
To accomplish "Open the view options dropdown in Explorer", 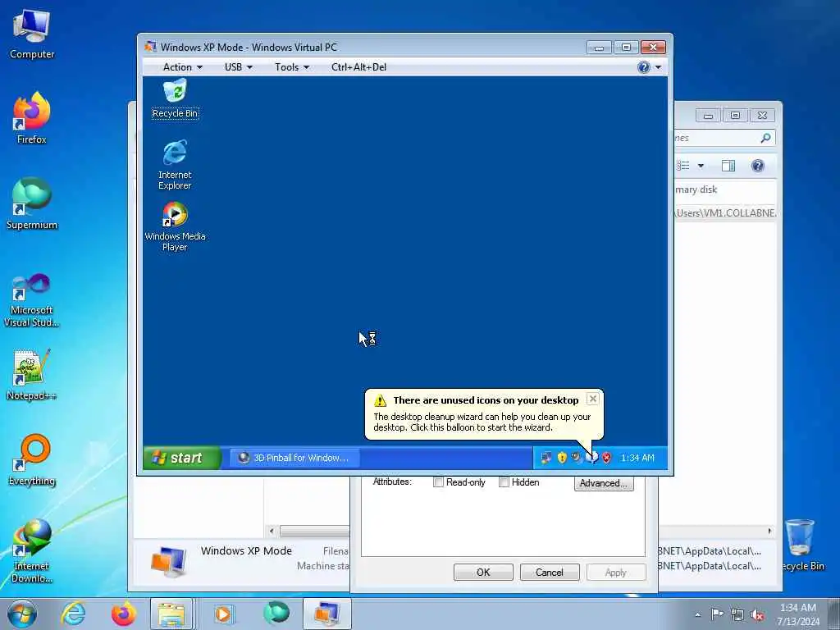I will [x=701, y=166].
